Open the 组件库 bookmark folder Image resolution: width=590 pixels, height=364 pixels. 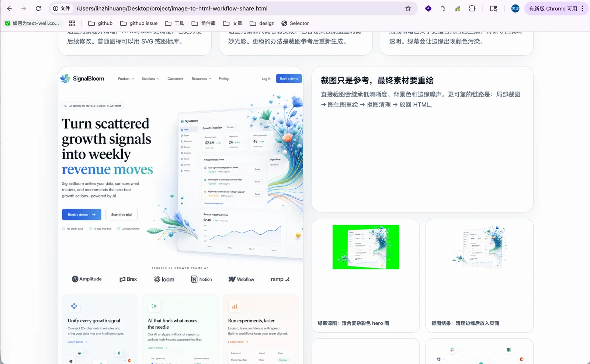[x=204, y=23]
